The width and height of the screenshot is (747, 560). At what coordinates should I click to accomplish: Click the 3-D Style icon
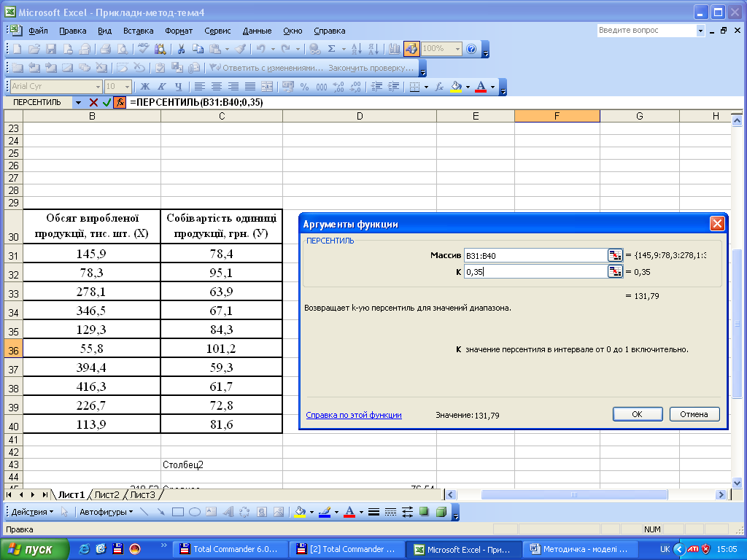pos(441,513)
